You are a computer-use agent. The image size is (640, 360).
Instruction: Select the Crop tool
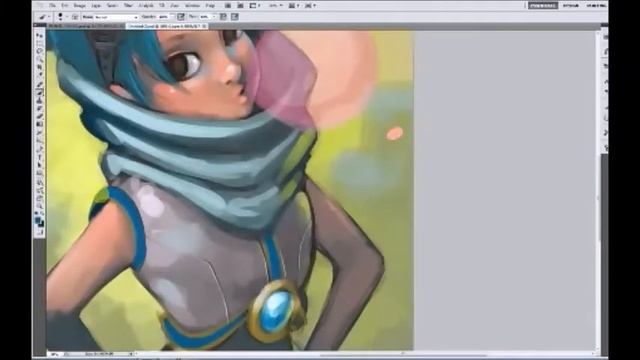click(x=39, y=67)
